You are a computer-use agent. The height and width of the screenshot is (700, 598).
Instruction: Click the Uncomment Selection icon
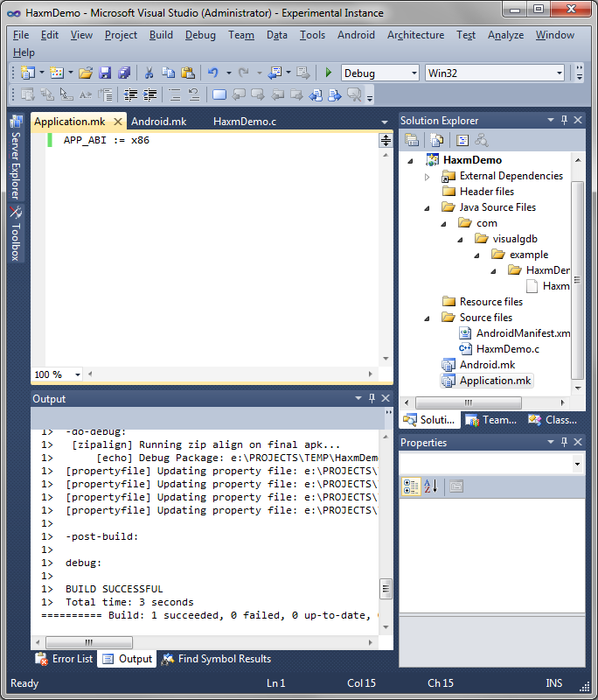coord(194,94)
